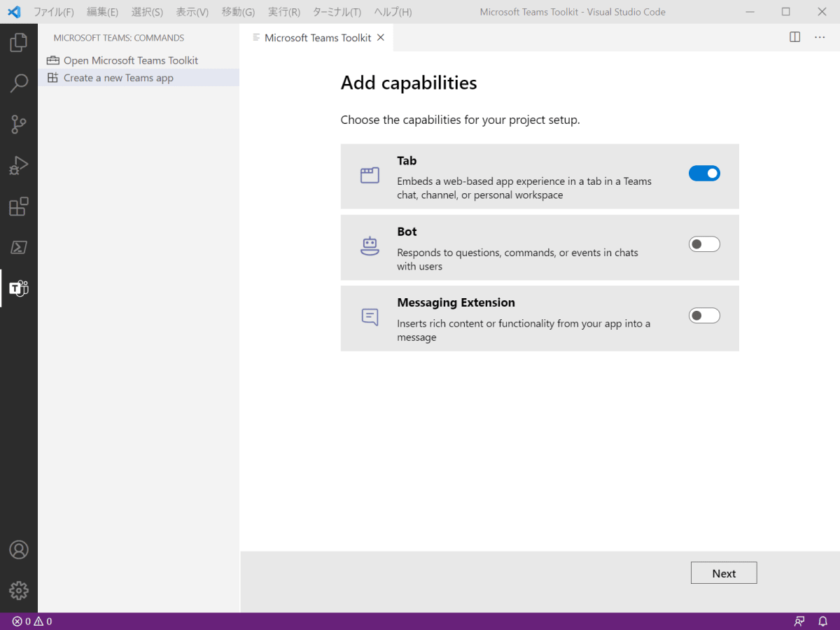
Task: Open the ファイル(F) menu
Action: point(53,12)
